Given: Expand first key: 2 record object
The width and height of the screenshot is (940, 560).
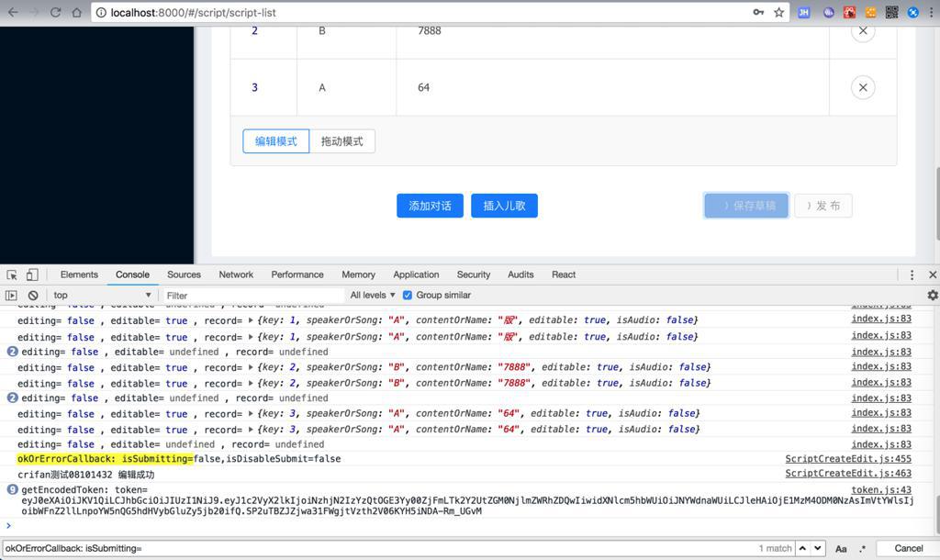Looking at the screenshot, I should [x=251, y=367].
